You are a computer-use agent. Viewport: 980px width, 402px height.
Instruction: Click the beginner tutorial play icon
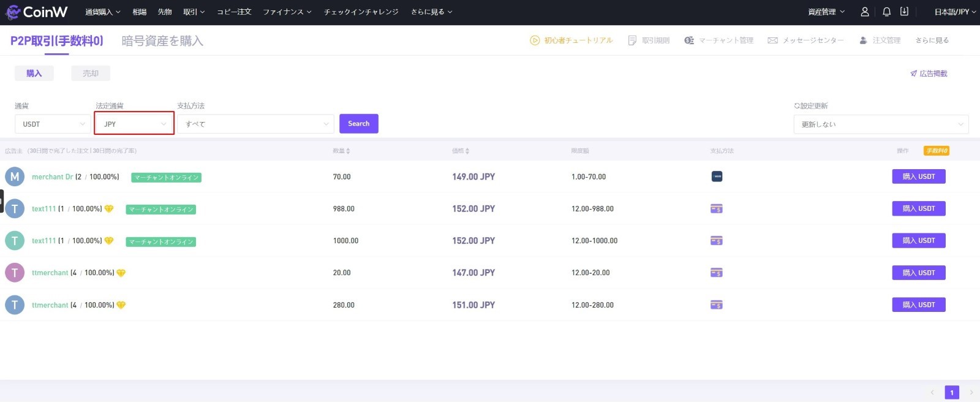(x=535, y=40)
